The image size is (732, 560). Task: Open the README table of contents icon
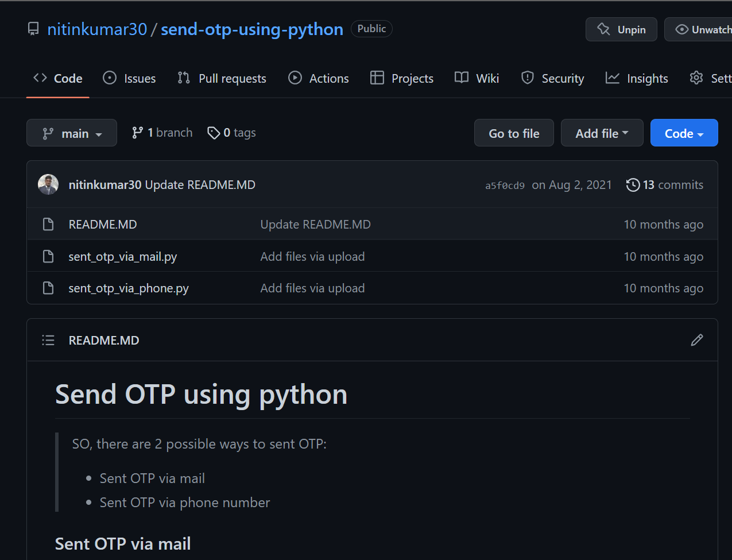(48, 341)
